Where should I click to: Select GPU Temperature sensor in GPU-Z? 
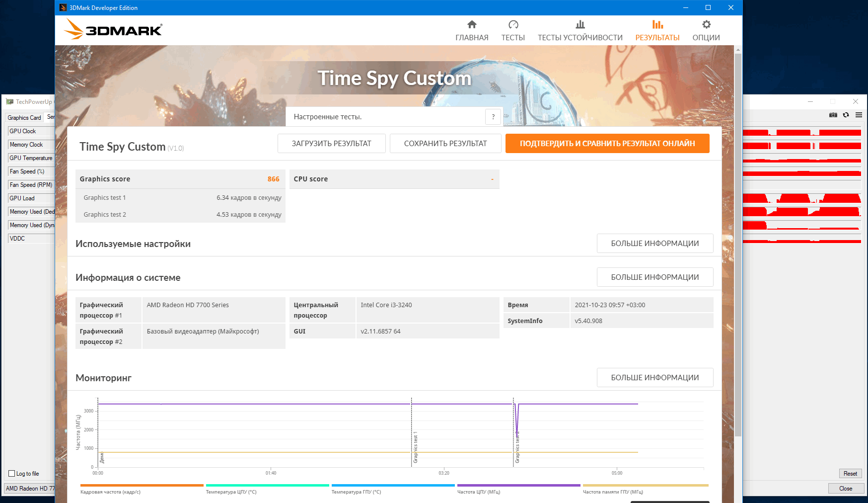31,158
